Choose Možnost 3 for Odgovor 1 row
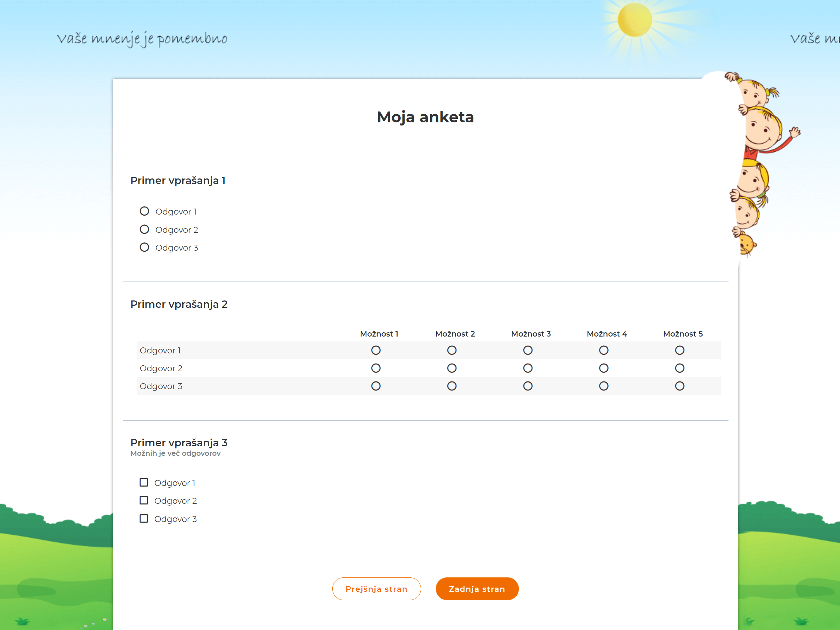Image resolution: width=840 pixels, height=630 pixels. (528, 350)
